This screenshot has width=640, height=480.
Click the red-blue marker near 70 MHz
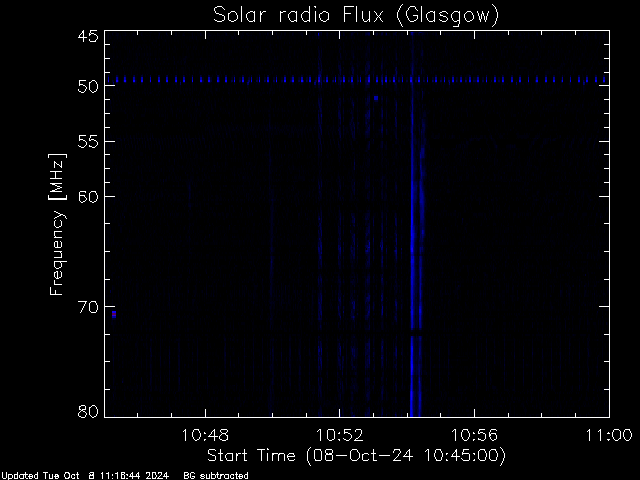(x=114, y=314)
